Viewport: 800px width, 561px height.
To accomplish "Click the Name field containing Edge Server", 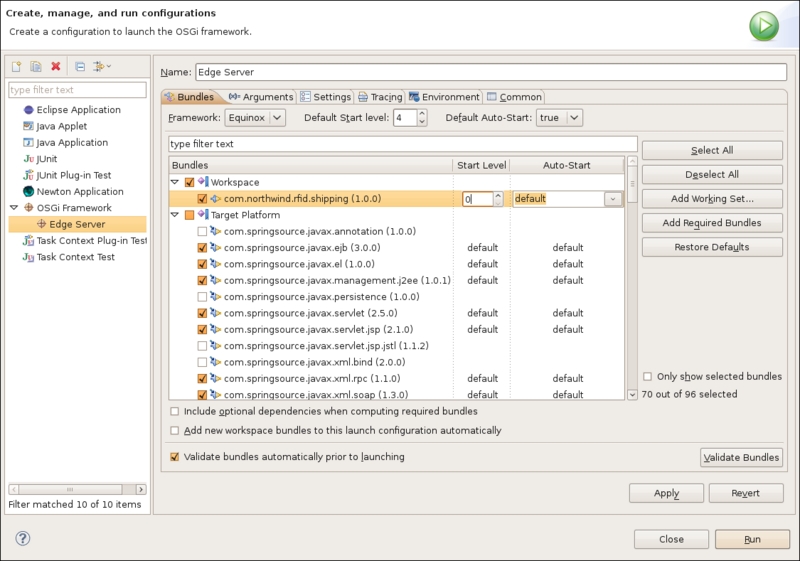I will pos(491,72).
